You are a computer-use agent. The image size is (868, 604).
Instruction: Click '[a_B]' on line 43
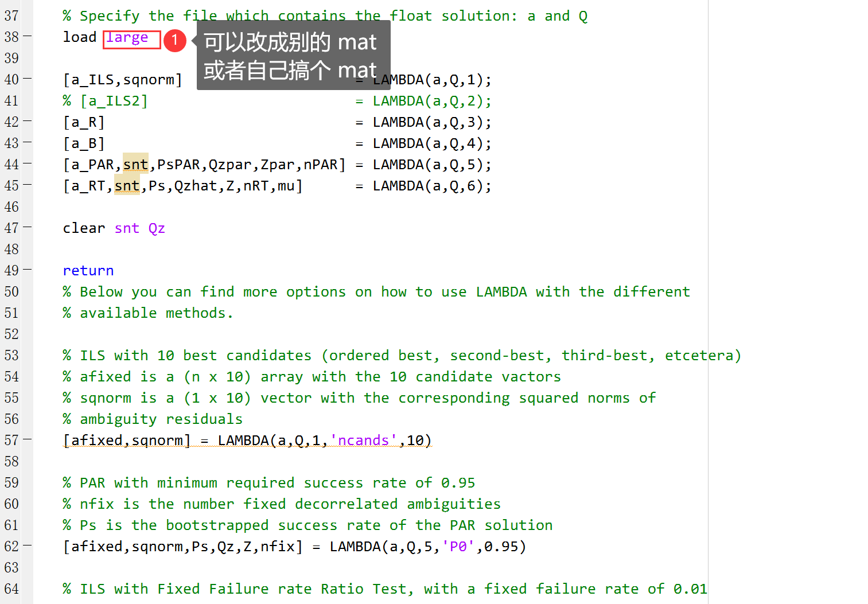coord(84,143)
